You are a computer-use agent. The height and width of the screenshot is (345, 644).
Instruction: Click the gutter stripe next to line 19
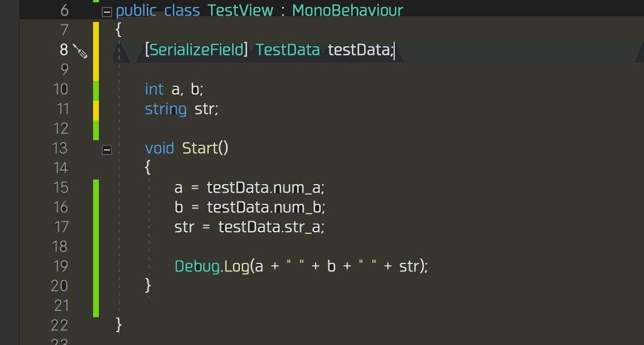[95, 266]
